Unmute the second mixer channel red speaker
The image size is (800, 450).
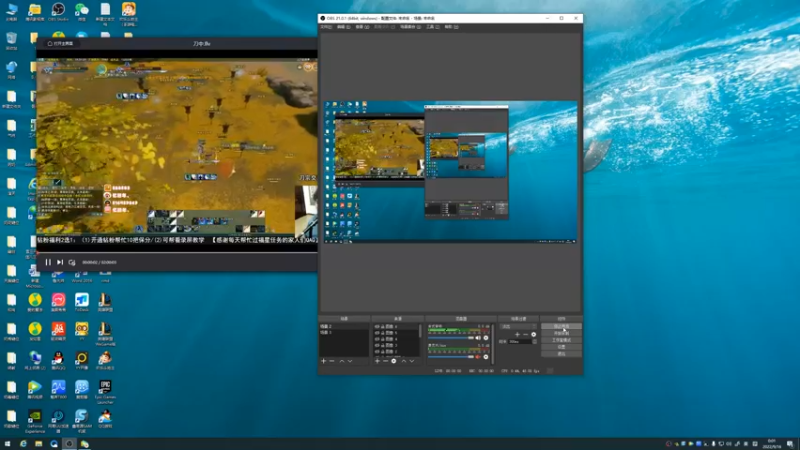pyautogui.click(x=477, y=357)
